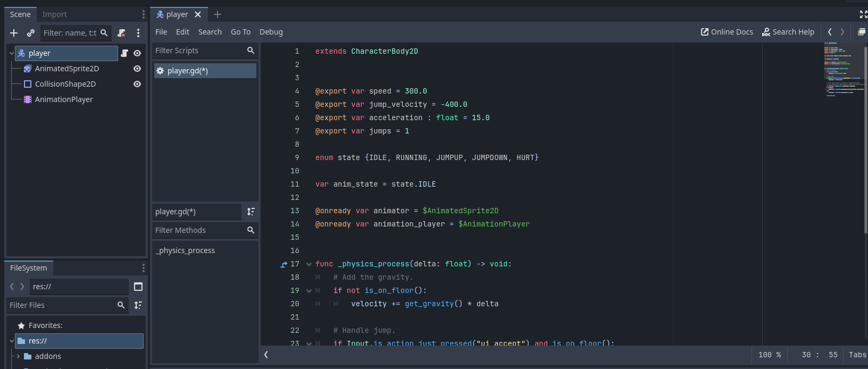Image resolution: width=868 pixels, height=369 pixels.
Task: Toggle distraction-free mode icon
Action: click(863, 14)
